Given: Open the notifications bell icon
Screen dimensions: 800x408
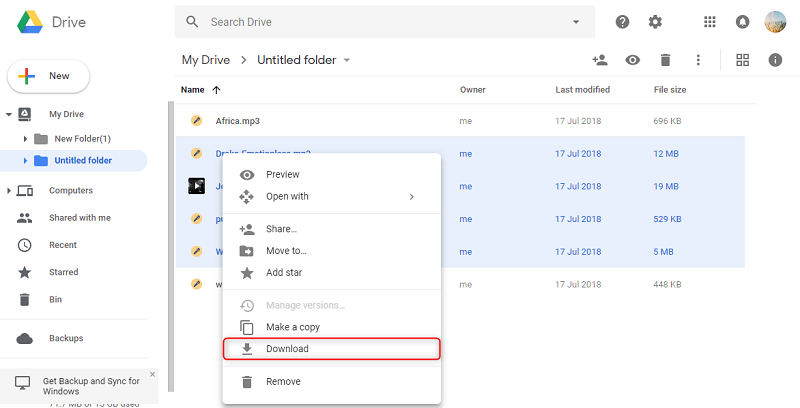Looking at the screenshot, I should [742, 22].
